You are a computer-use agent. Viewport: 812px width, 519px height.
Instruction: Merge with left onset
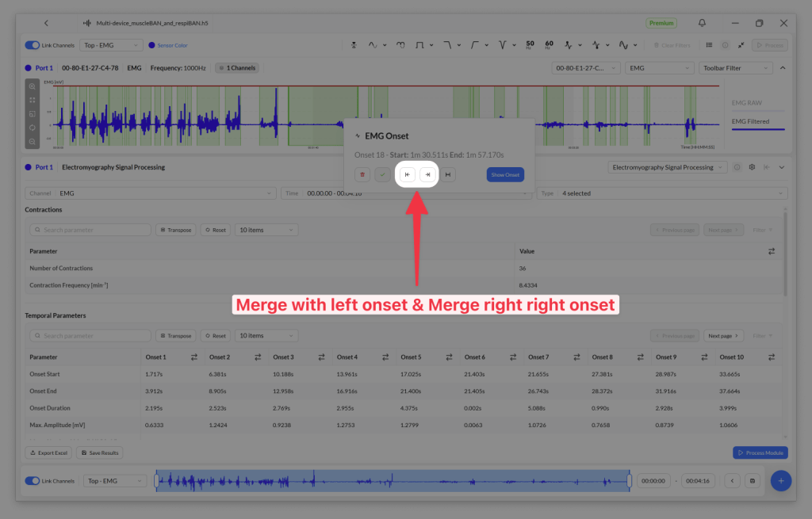[408, 174]
